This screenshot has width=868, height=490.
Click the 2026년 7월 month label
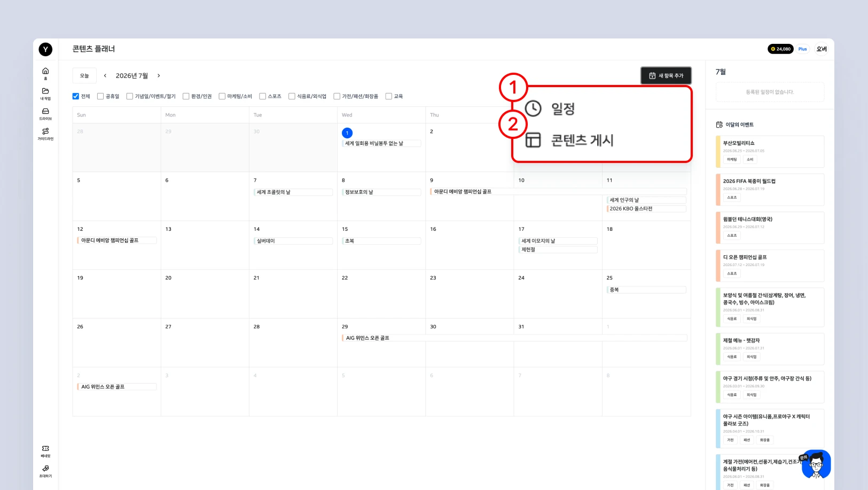pyautogui.click(x=132, y=76)
